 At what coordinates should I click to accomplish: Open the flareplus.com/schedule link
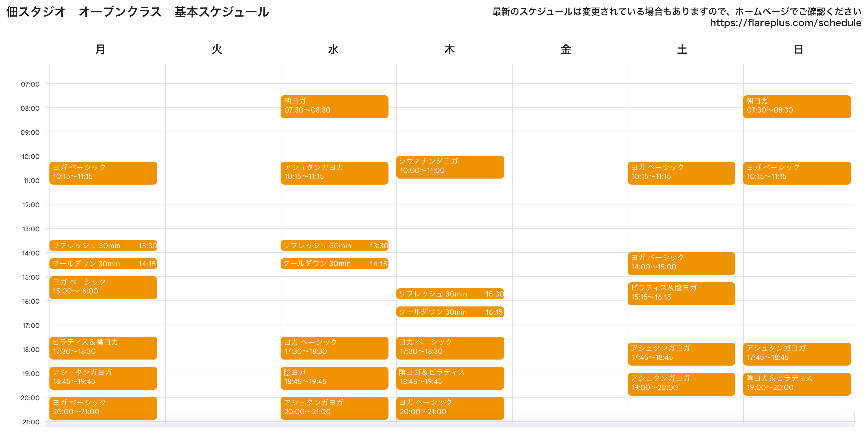coord(785,23)
